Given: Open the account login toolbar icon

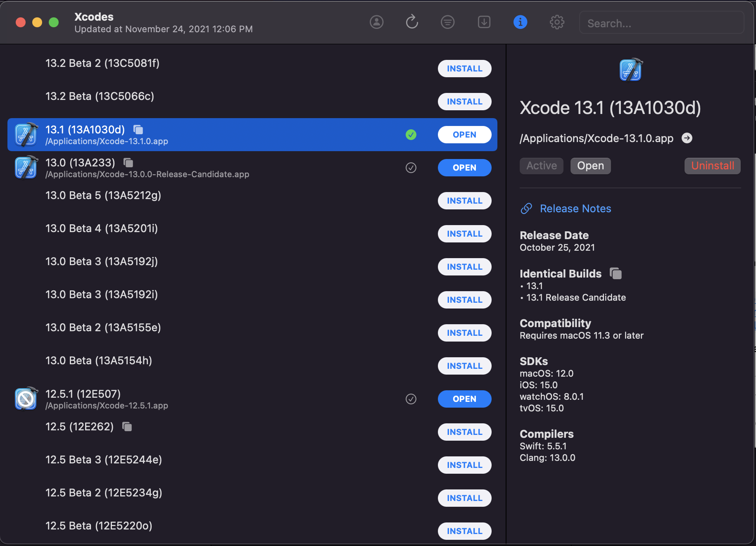Looking at the screenshot, I should [376, 22].
